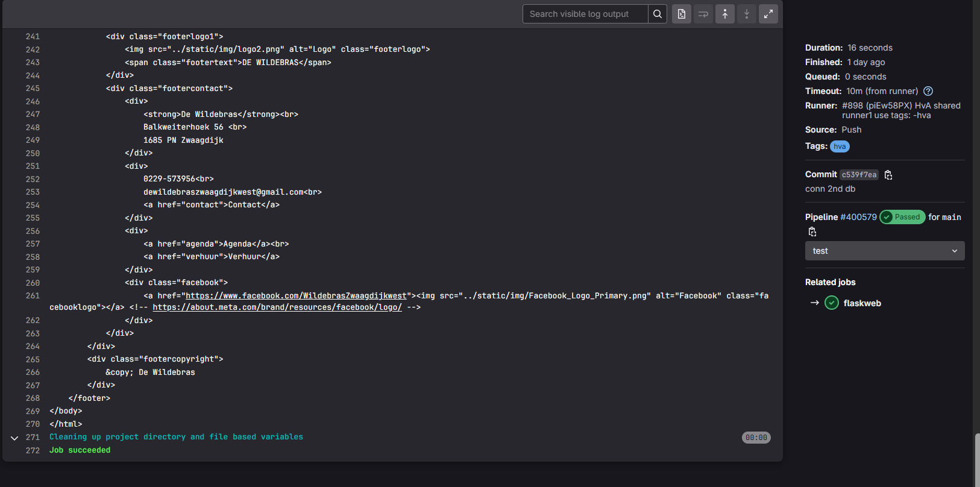Image resolution: width=980 pixels, height=487 pixels.
Task: Click the search magnifier button in log toolbar
Action: pyautogui.click(x=658, y=14)
